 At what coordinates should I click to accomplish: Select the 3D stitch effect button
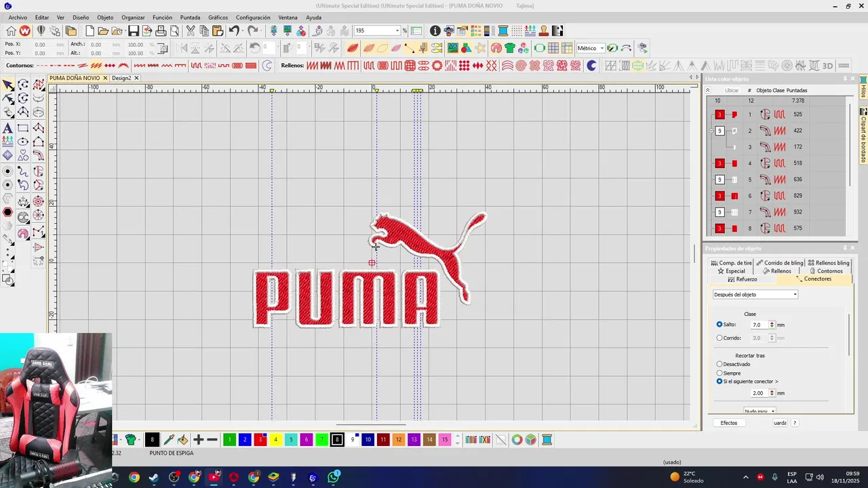[x=827, y=66]
